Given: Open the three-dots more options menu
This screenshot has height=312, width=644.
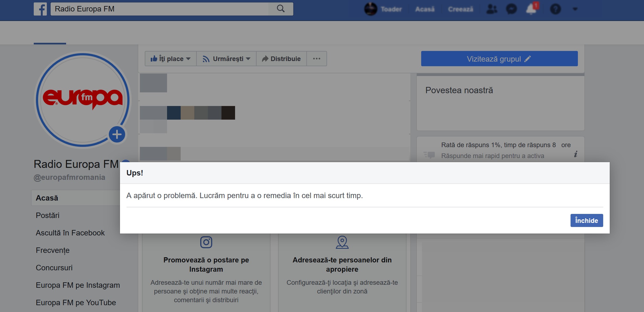Looking at the screenshot, I should pos(316,59).
